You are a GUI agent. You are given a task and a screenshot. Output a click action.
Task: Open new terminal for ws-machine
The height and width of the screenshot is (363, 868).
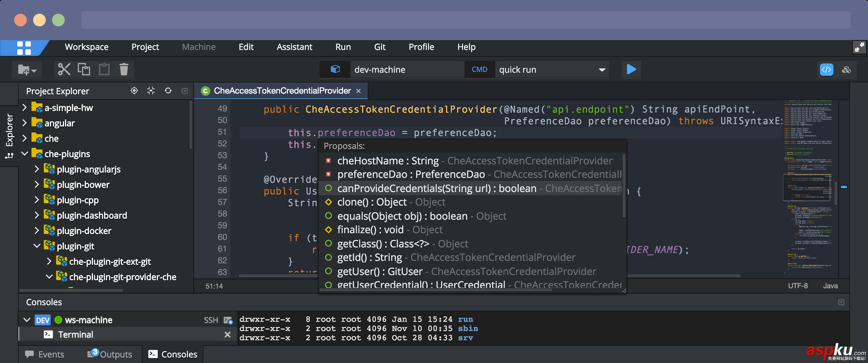pyautogui.click(x=228, y=320)
